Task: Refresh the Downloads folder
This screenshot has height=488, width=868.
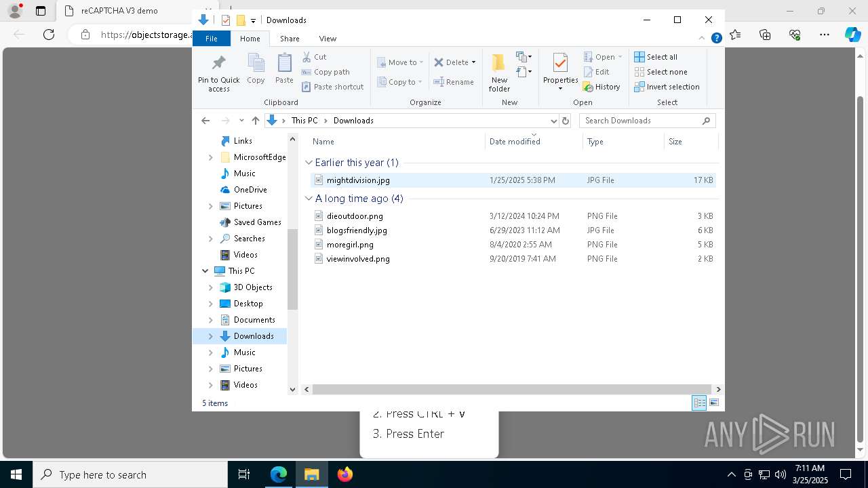Action: [566, 121]
